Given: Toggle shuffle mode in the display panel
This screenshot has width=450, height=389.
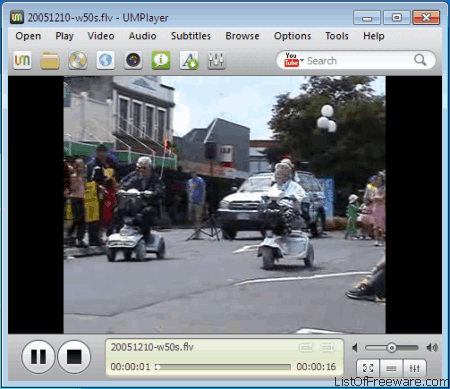Looking at the screenshot, I should tap(327, 348).
